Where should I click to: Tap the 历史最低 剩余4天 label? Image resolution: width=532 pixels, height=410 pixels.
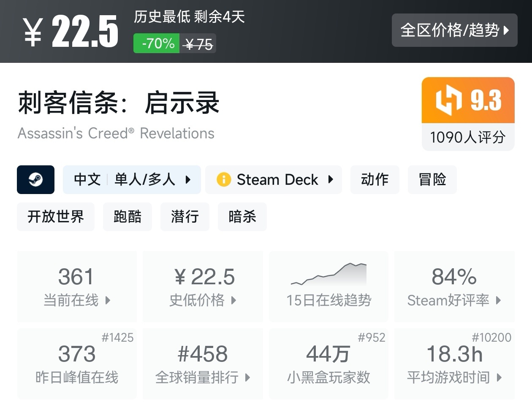coord(189,17)
